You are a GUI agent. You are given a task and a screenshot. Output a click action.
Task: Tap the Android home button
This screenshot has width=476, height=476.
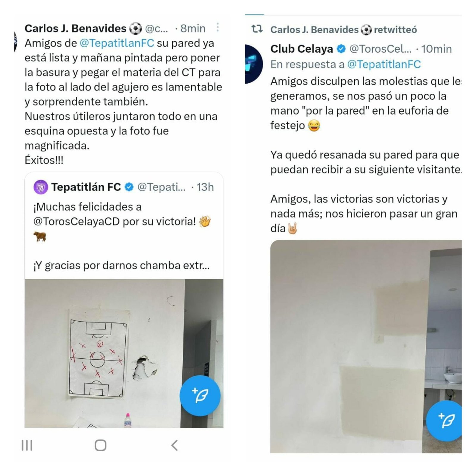coord(100,445)
